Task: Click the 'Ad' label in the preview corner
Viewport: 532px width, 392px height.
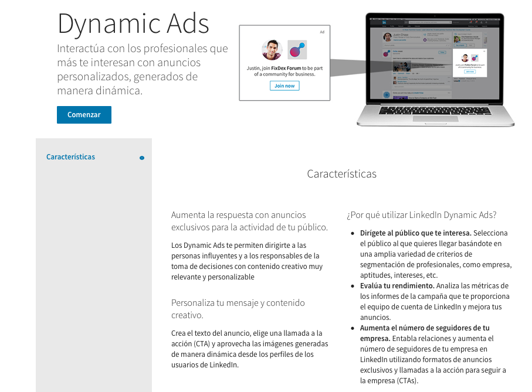Action: (322, 32)
